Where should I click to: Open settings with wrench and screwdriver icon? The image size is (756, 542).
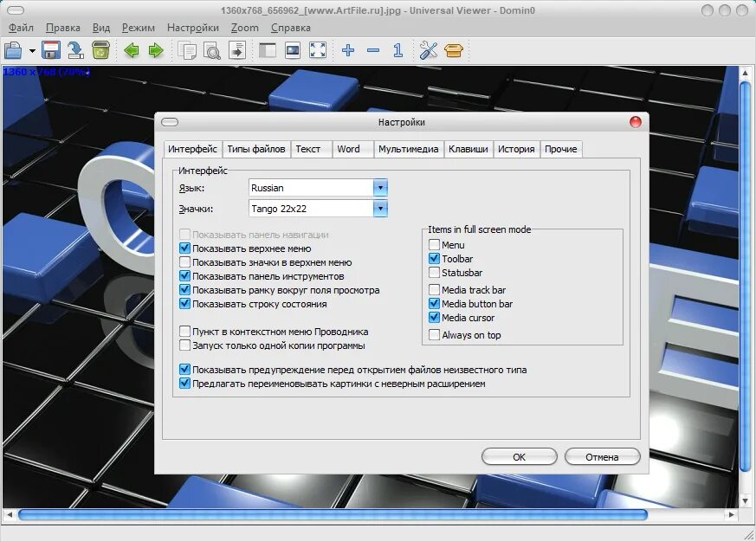428,50
